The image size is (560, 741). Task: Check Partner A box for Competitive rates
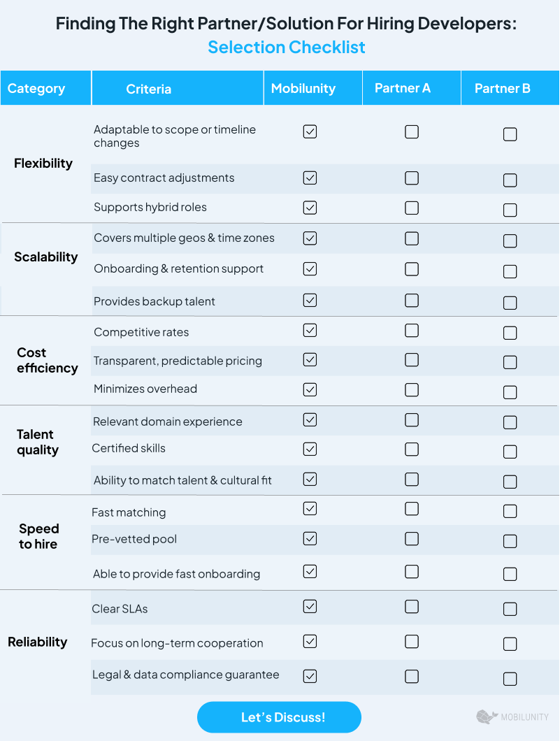tap(412, 330)
